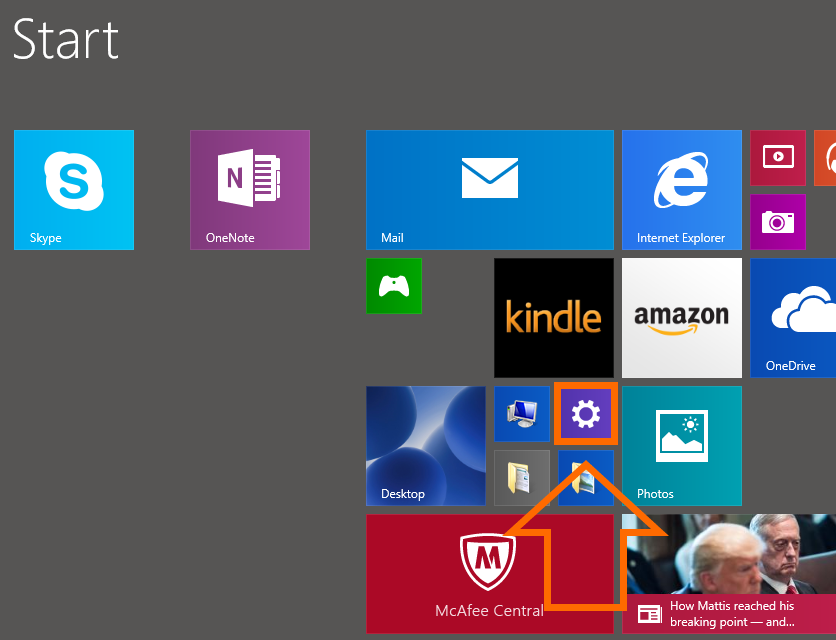This screenshot has height=640, width=836.
Task: Switch to the Desktop tile
Action: [426, 446]
